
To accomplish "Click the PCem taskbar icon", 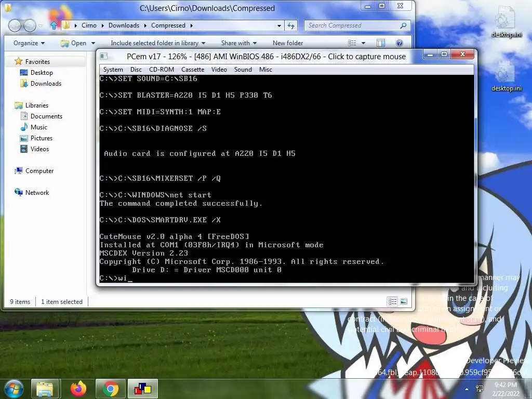I will pos(142,389).
